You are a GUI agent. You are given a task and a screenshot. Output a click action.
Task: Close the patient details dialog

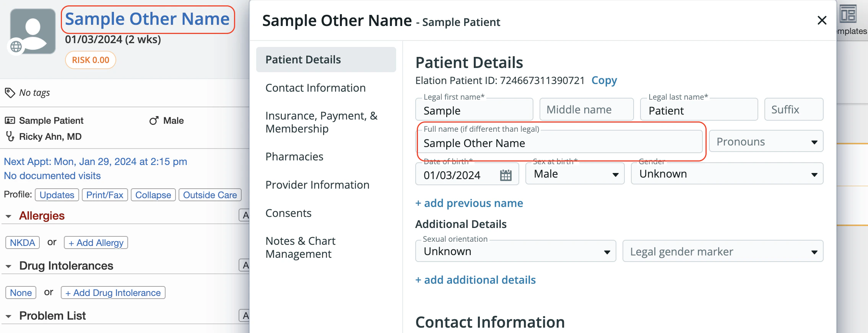pyautogui.click(x=822, y=20)
